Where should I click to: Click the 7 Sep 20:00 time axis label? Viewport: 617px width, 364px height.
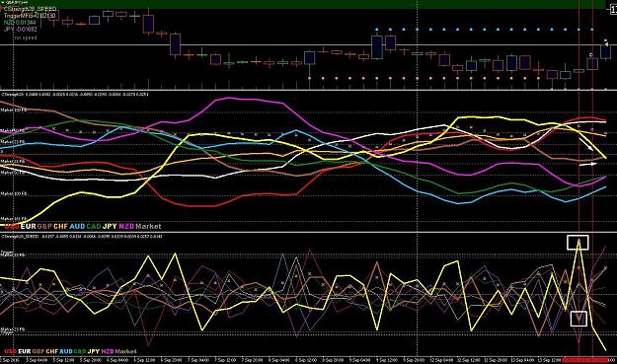253,360
